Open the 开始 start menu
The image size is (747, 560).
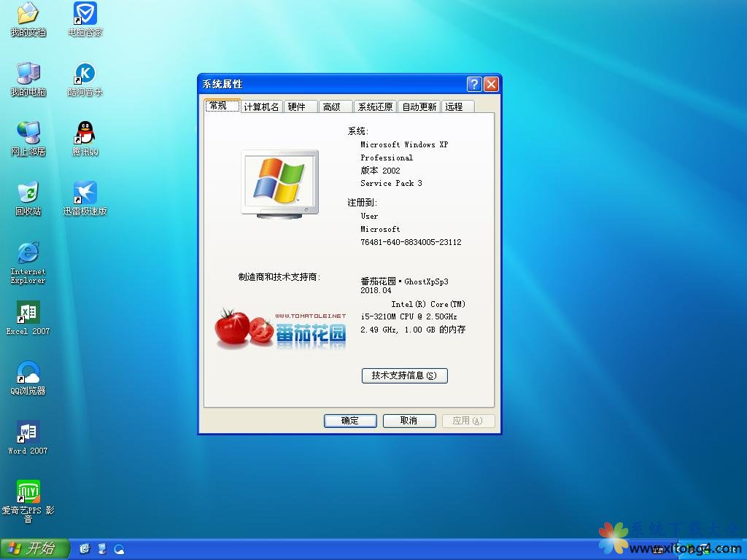[34, 549]
